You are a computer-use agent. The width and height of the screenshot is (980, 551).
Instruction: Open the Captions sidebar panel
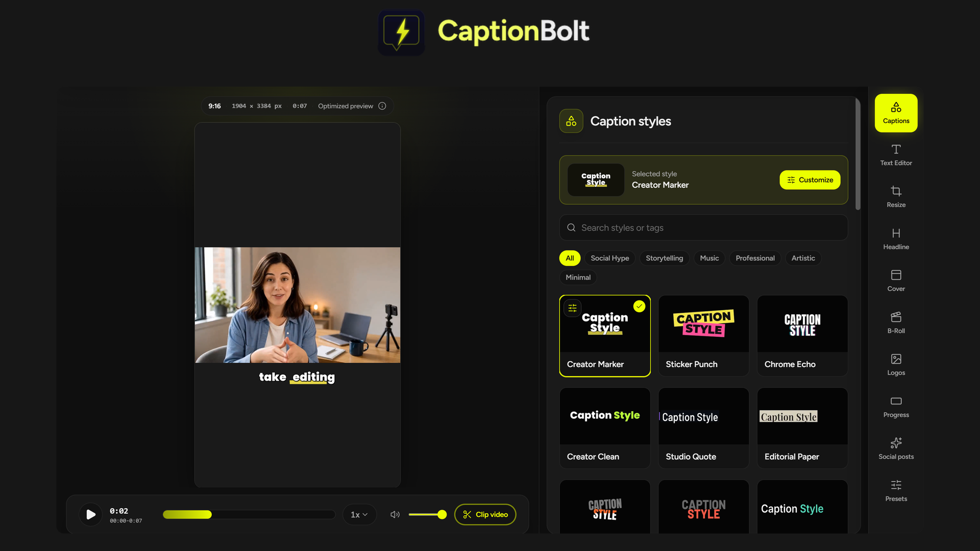(896, 113)
